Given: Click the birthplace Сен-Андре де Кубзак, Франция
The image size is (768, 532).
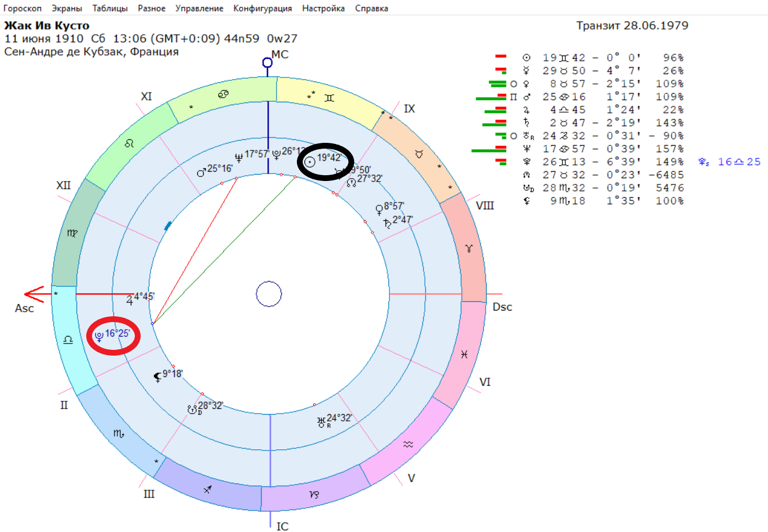Looking at the screenshot, I should [x=91, y=52].
